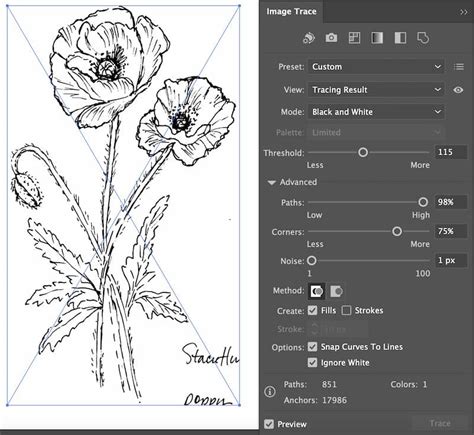Screen dimensions: 474x435
Task: Uncheck Snap Curves To Lines
Action: (312, 347)
